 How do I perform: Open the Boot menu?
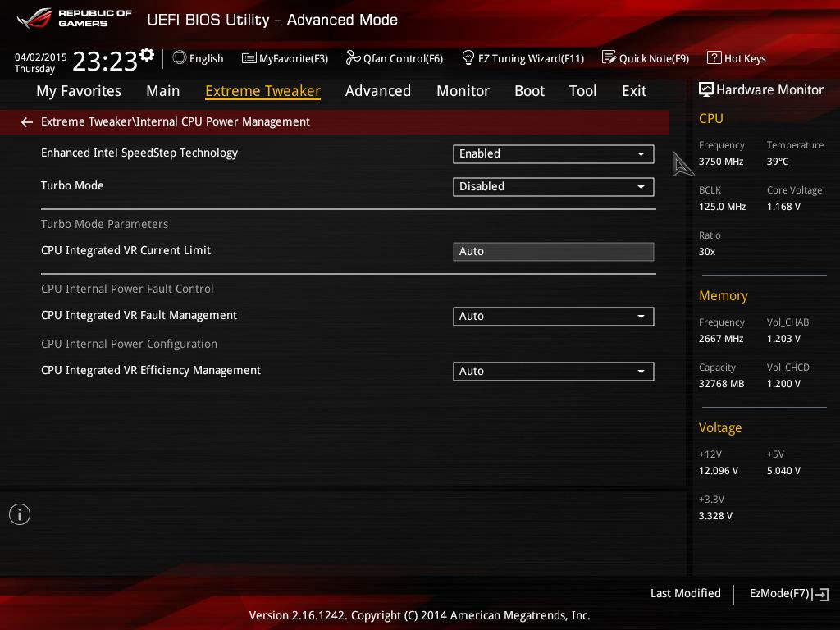coord(529,91)
